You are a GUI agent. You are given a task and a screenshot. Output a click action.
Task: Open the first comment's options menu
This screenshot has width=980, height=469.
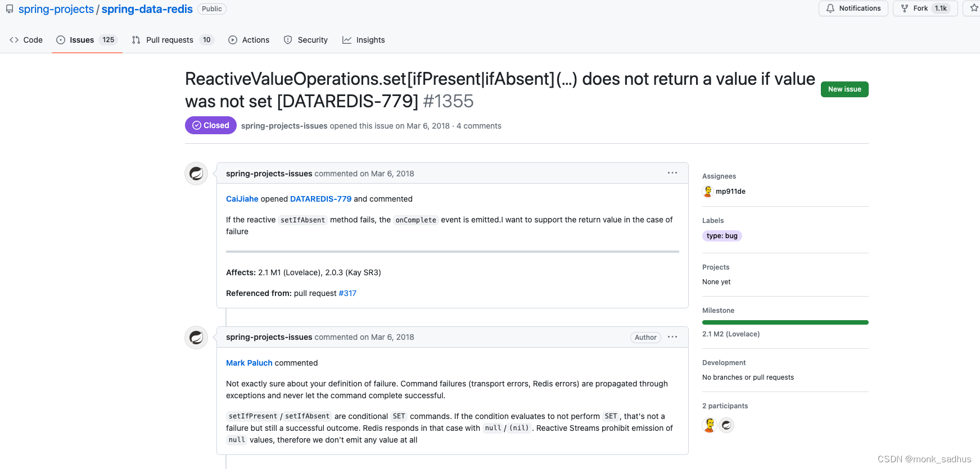click(672, 173)
